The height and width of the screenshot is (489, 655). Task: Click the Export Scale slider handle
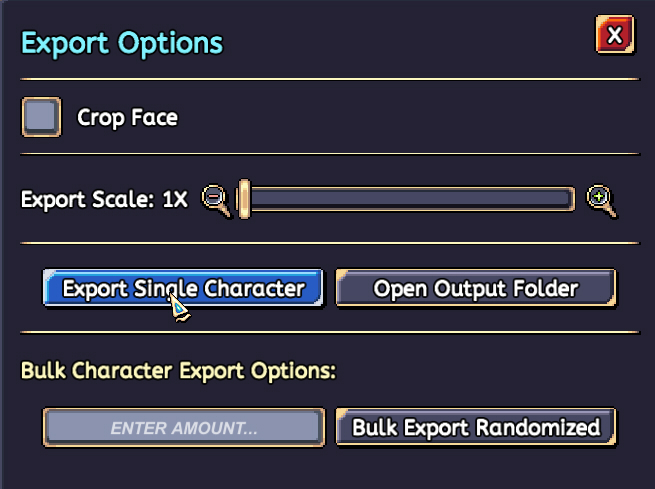coord(243,199)
